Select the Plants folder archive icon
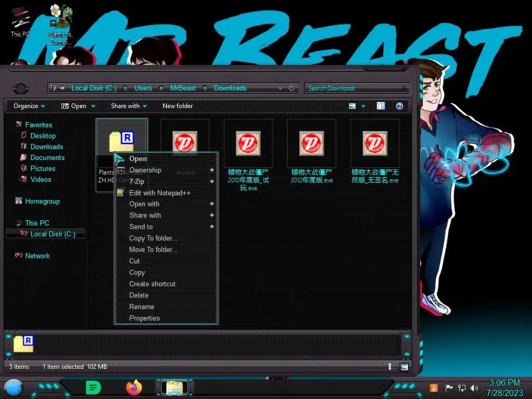 point(122,141)
